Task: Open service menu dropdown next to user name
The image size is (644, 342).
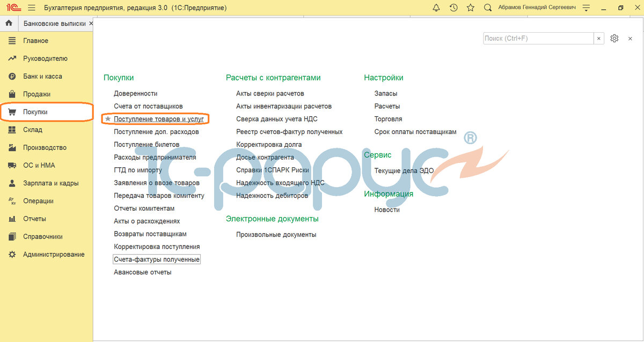Action: [586, 8]
